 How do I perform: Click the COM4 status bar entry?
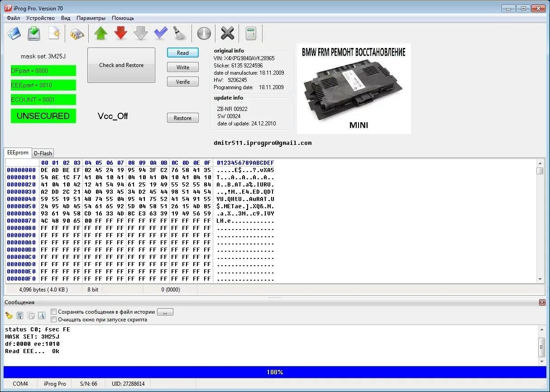[x=20, y=384]
